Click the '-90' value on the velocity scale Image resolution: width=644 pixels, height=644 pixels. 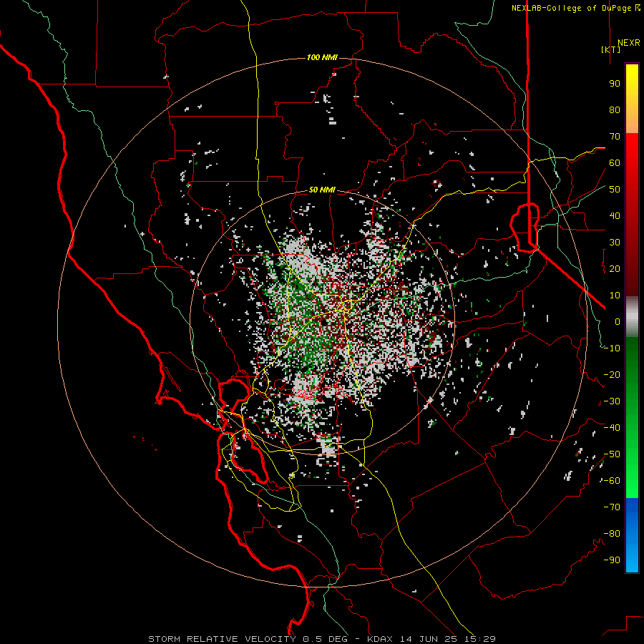tap(612, 560)
